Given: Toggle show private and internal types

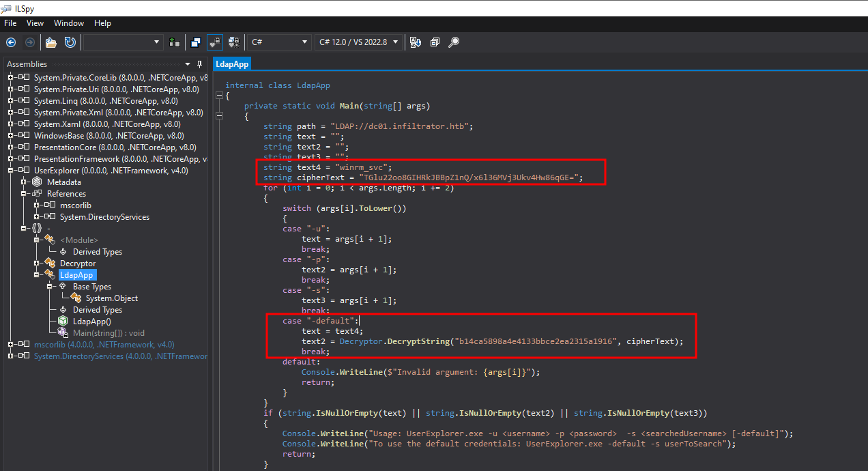Looking at the screenshot, I should pos(214,42).
